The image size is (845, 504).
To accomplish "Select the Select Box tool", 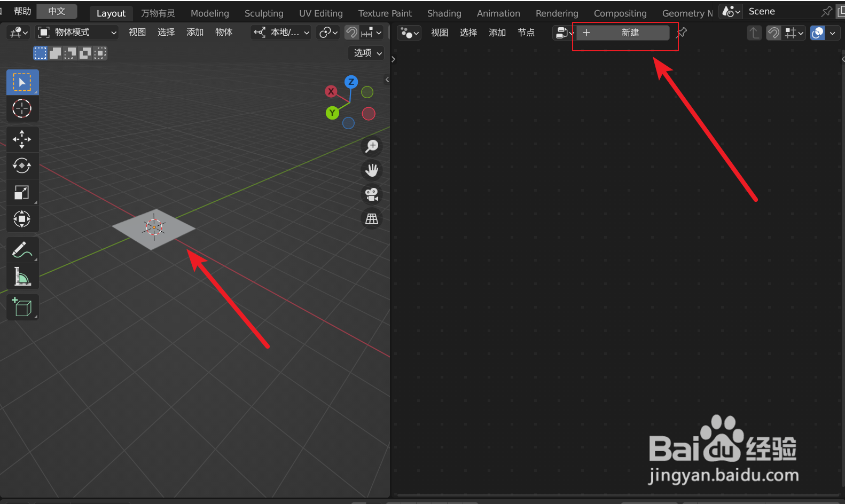I will coord(22,82).
